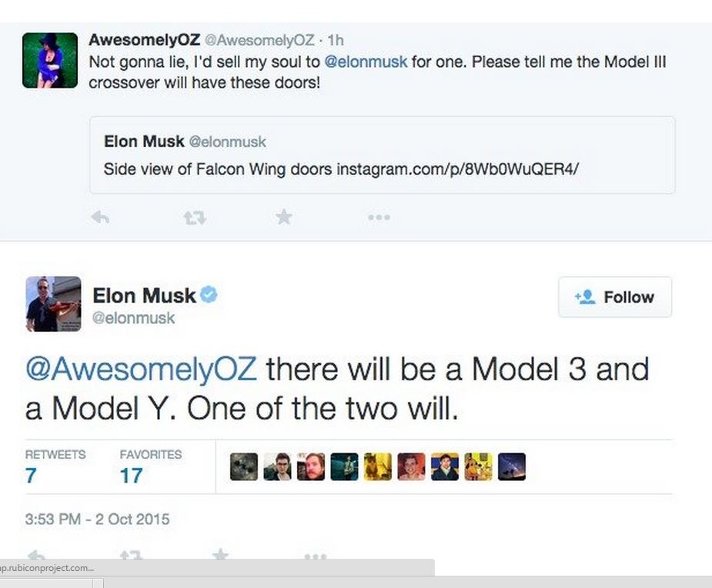Open AwesomelyOZ profile picture
The width and height of the screenshot is (712, 588).
pos(50,60)
